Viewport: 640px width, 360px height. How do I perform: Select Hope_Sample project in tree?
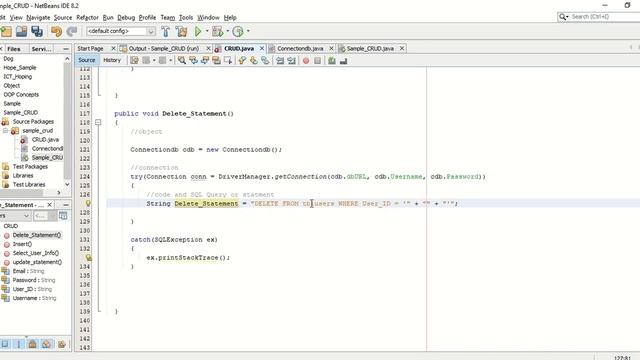[20, 68]
